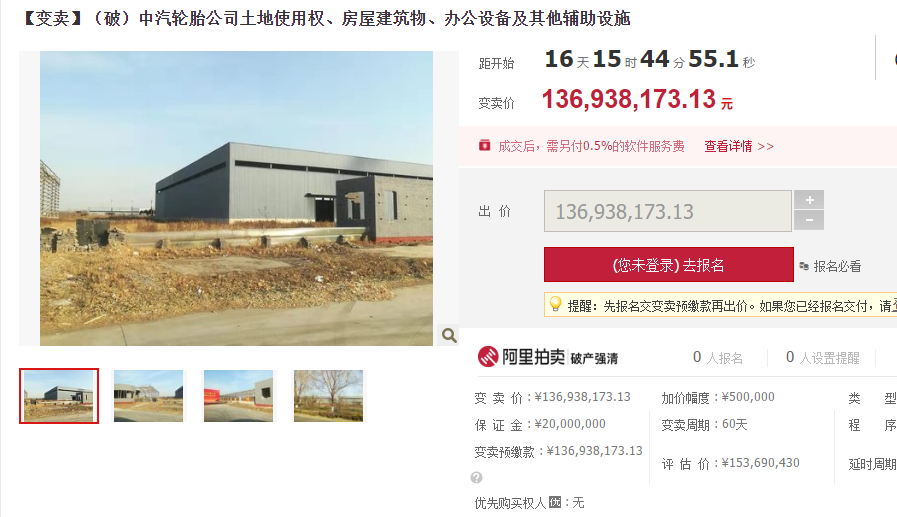Click the red 去报名 button

669,265
